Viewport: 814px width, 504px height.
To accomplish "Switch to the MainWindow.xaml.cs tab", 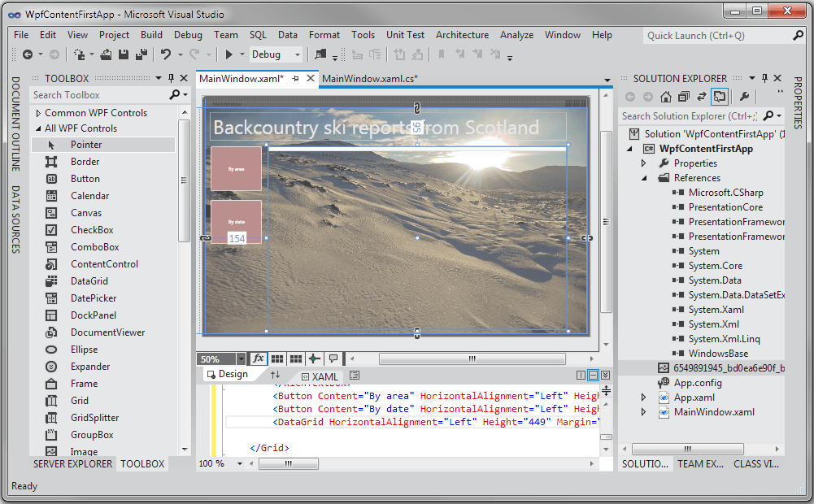I will click(x=369, y=79).
